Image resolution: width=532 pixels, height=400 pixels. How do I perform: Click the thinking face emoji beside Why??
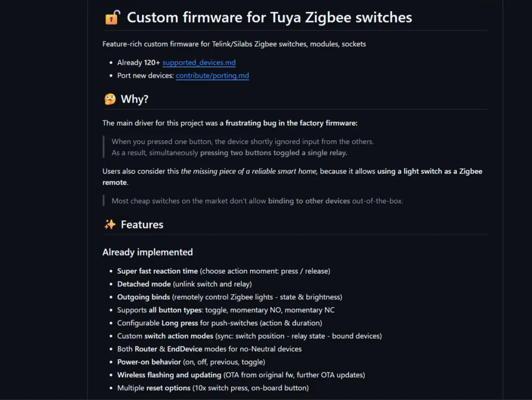point(110,99)
